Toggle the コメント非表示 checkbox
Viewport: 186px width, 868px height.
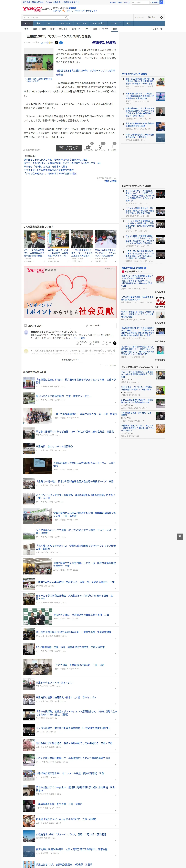click(x=102, y=366)
